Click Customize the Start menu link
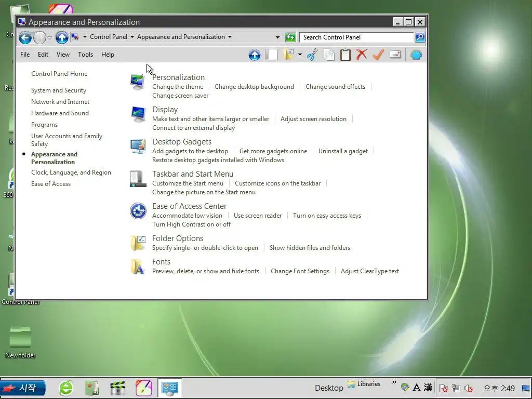Image resolution: width=532 pixels, height=399 pixels. [188, 183]
